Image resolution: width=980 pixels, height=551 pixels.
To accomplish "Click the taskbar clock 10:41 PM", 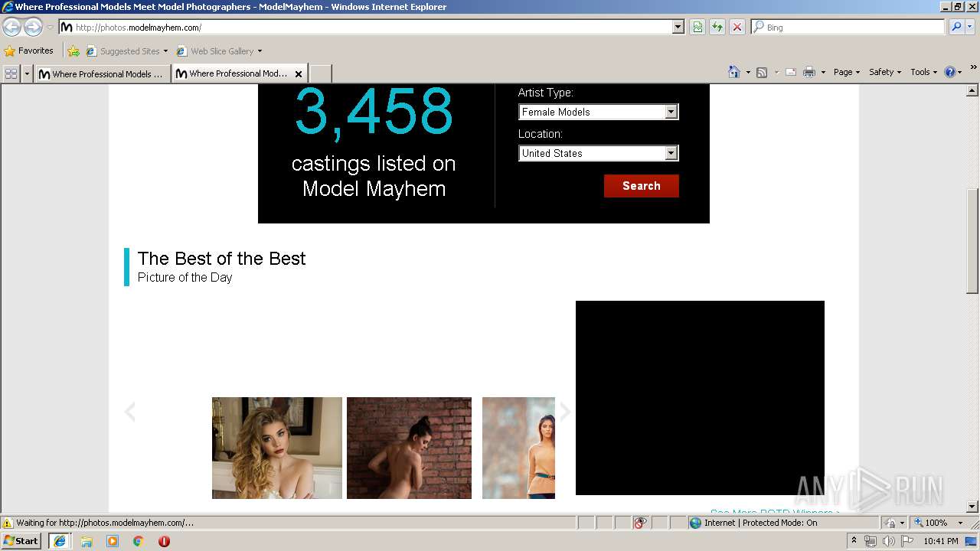I will (x=941, y=541).
